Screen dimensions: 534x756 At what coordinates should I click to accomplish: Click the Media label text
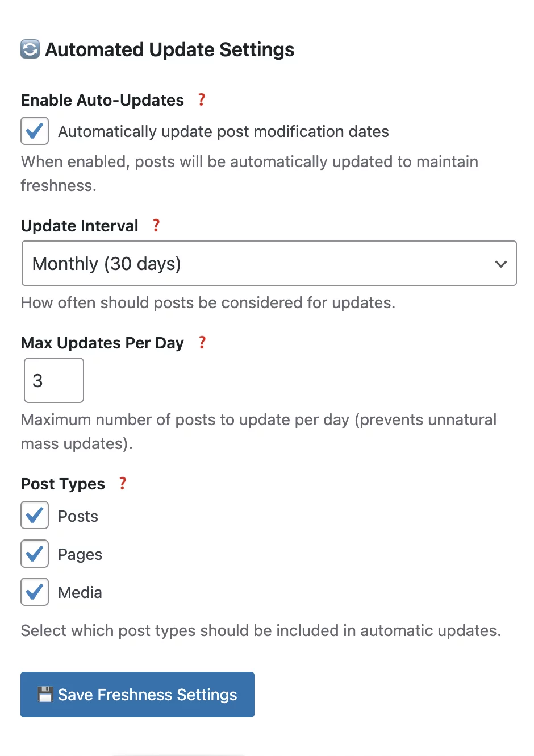pyautogui.click(x=80, y=593)
